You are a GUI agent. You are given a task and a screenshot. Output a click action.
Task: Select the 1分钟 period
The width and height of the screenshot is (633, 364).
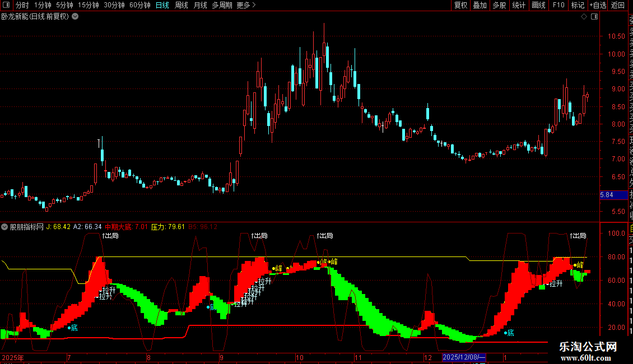43,5
